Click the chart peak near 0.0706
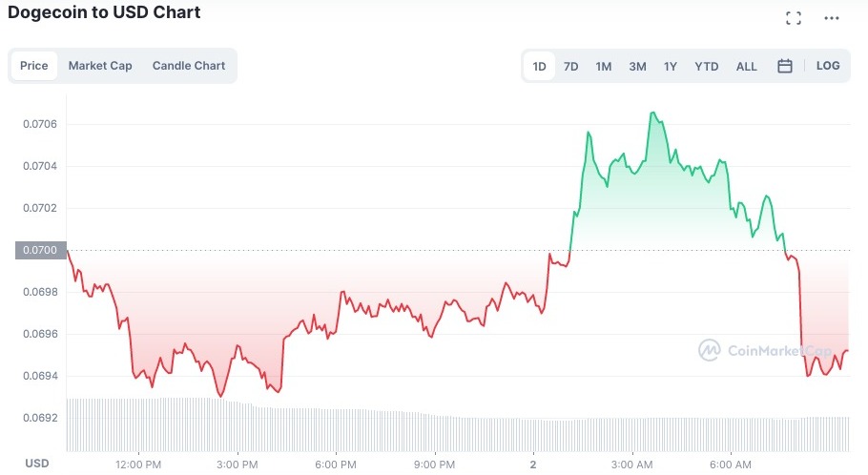 point(653,113)
